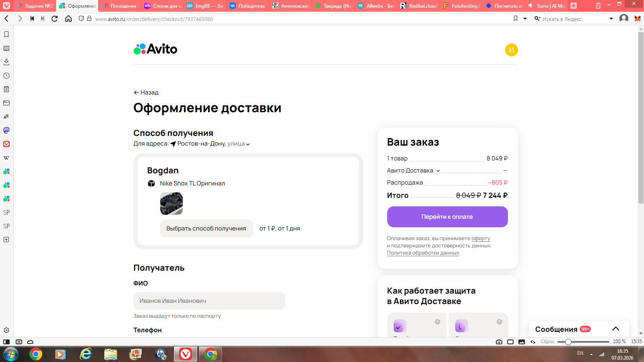
Task: Reload the current page
Action: 55,19
